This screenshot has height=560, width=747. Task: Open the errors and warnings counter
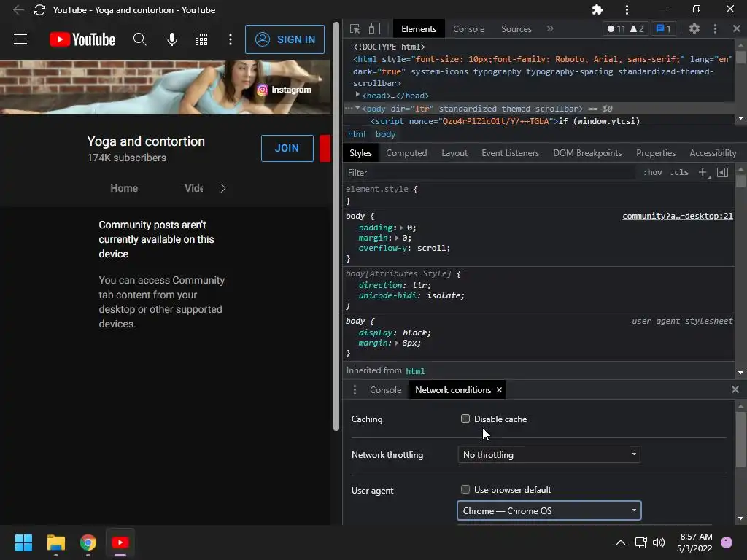click(625, 29)
